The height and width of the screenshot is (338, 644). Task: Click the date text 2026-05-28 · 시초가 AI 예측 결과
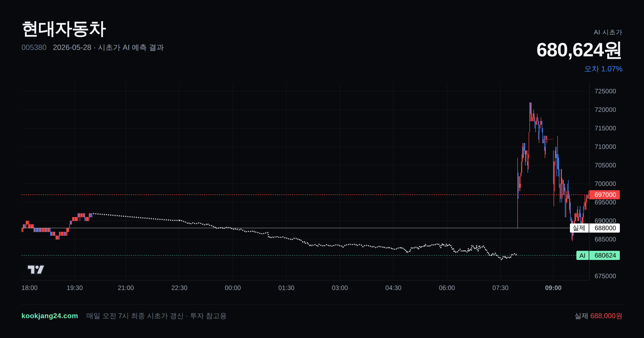[x=108, y=47]
